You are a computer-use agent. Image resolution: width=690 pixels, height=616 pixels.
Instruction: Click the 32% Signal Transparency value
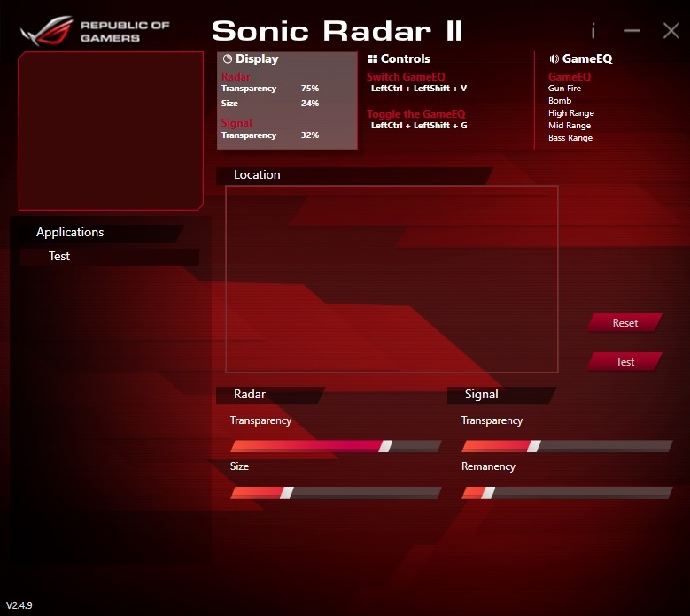click(x=310, y=135)
